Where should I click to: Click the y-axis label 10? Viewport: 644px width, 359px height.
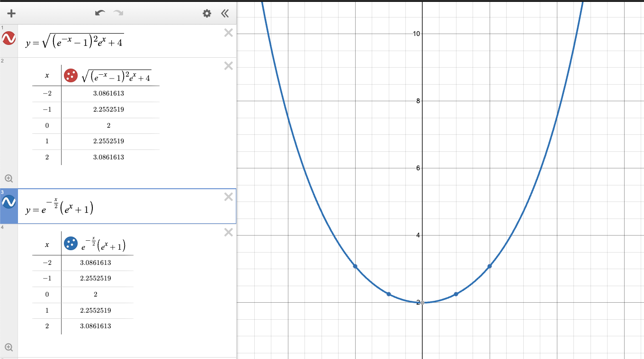(x=417, y=34)
